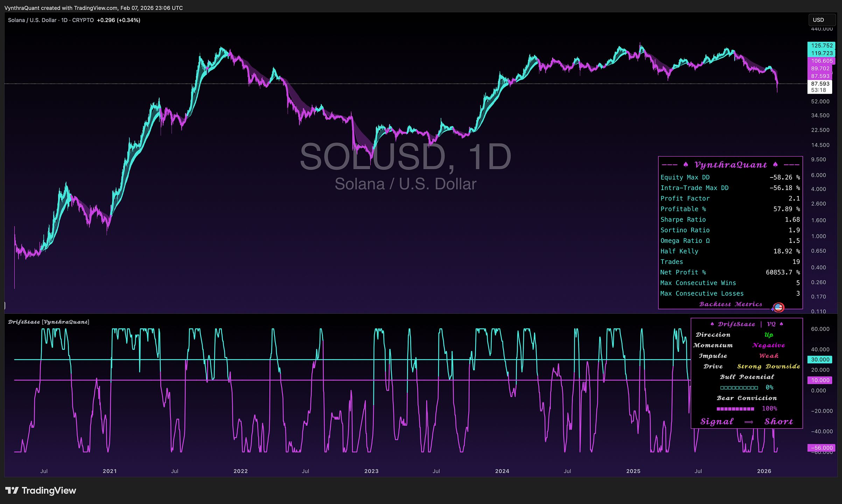Click the Momentum Negative row
Image resolution: width=842 pixels, height=504 pixels.
747,345
